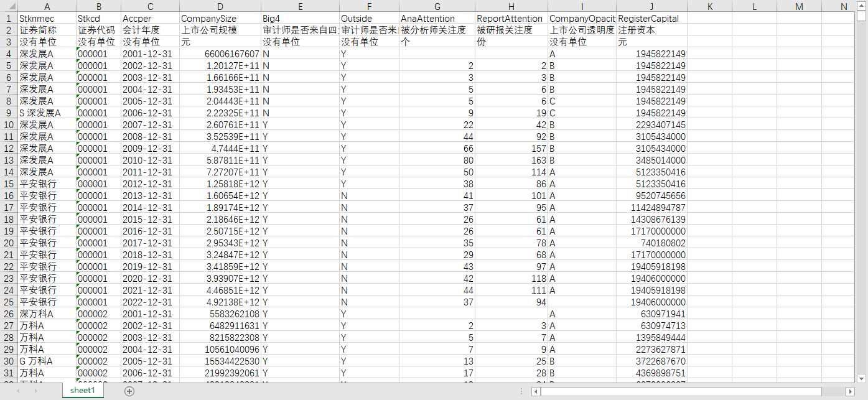This screenshot has width=868, height=400.
Task: Select the 证券代码 cell
Action: pos(99,30)
